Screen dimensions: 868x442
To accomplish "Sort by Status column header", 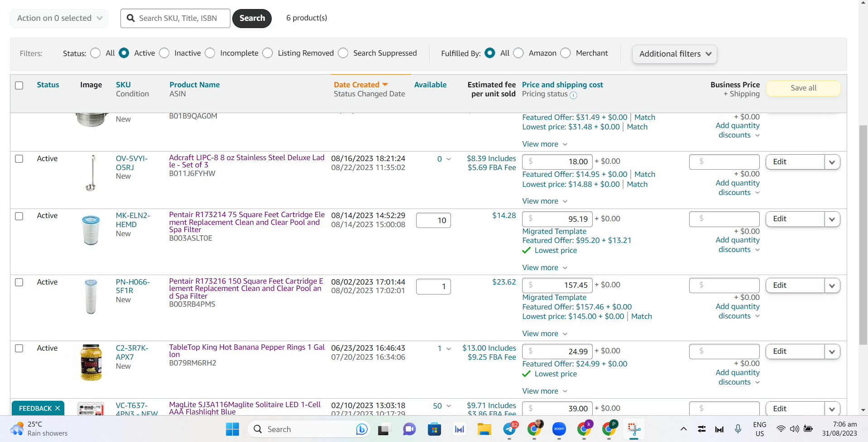I will (48, 85).
